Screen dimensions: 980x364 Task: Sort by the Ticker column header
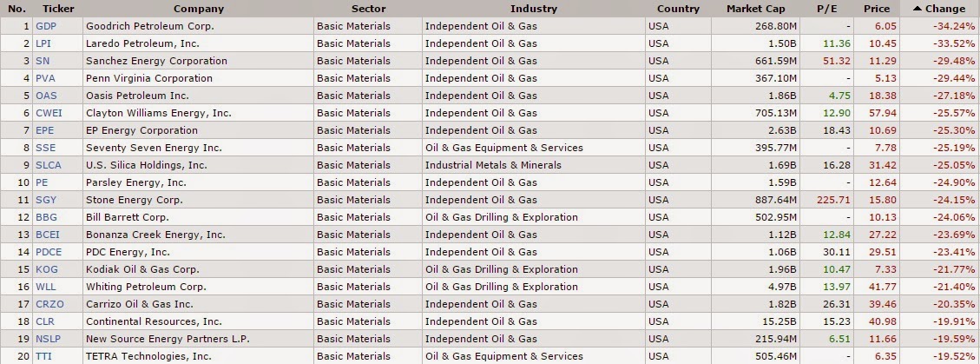tap(57, 9)
